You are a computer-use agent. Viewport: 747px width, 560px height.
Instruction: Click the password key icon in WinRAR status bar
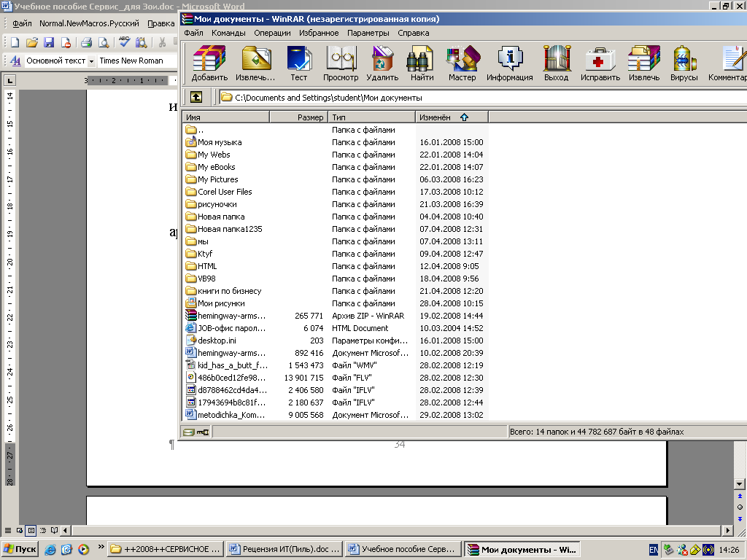[203, 432]
